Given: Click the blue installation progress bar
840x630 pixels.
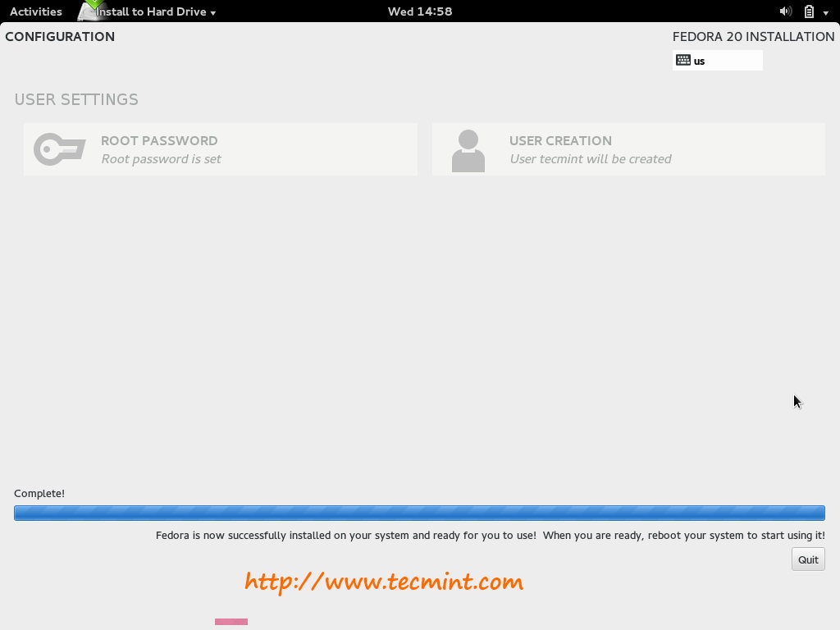Looking at the screenshot, I should click(419, 513).
